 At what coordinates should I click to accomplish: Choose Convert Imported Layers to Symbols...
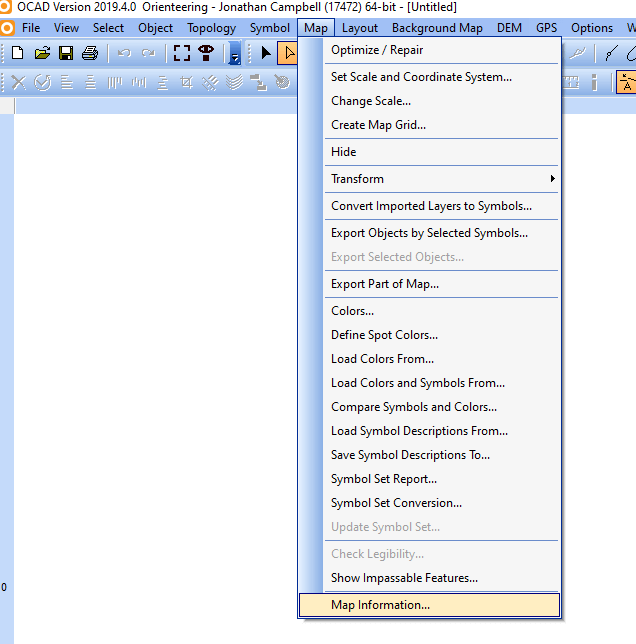click(429, 206)
